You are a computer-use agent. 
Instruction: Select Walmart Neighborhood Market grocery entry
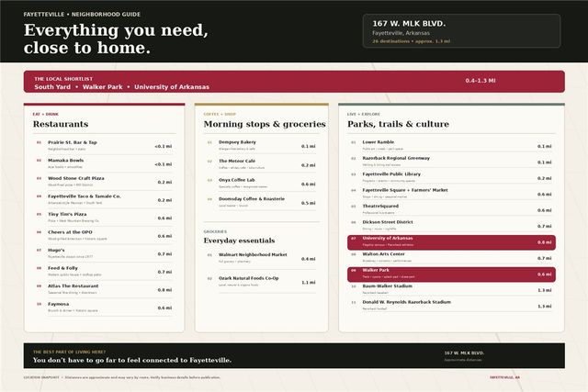click(261, 258)
